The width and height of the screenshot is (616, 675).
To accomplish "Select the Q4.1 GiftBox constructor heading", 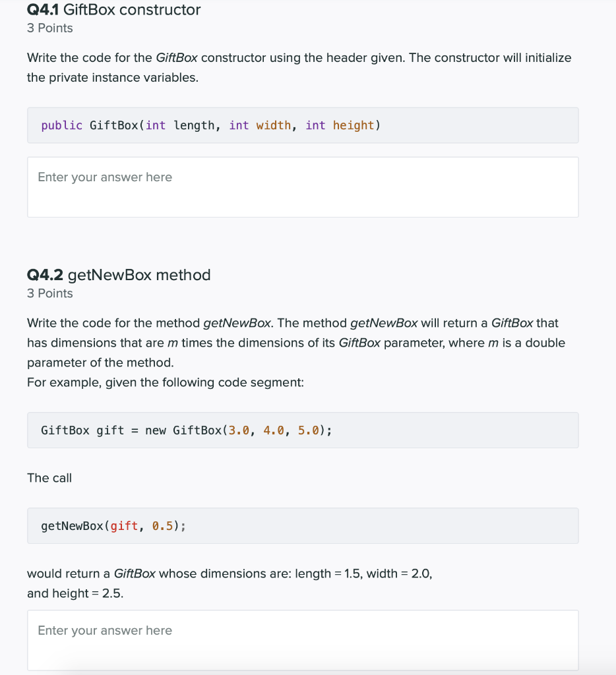I will point(113,10).
